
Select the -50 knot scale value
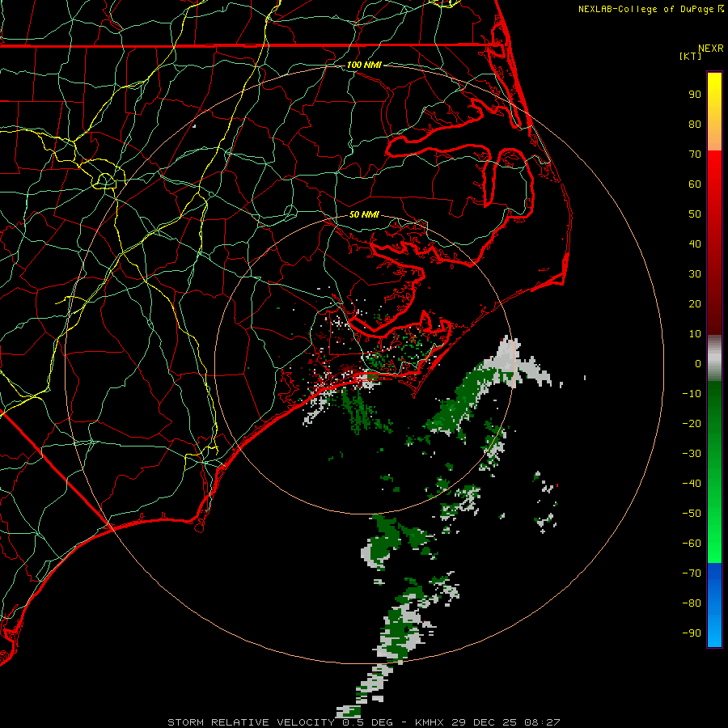coord(692,514)
